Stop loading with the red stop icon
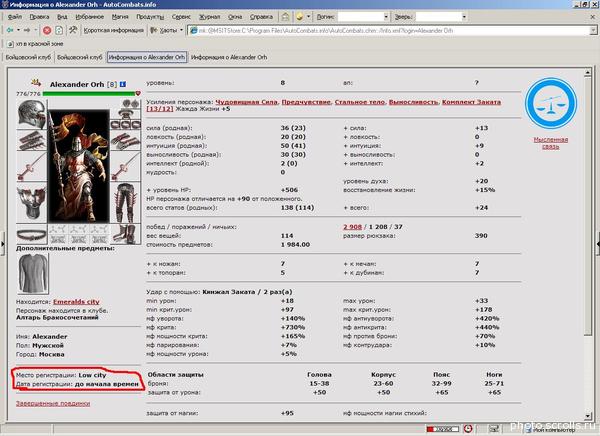Screen dimensions: 600x436 coord(47,30)
